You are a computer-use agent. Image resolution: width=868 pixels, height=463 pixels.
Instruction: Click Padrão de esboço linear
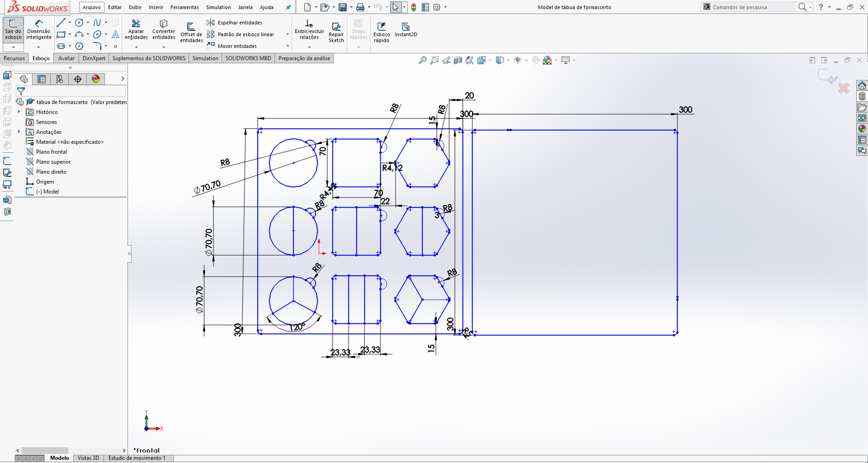241,34
